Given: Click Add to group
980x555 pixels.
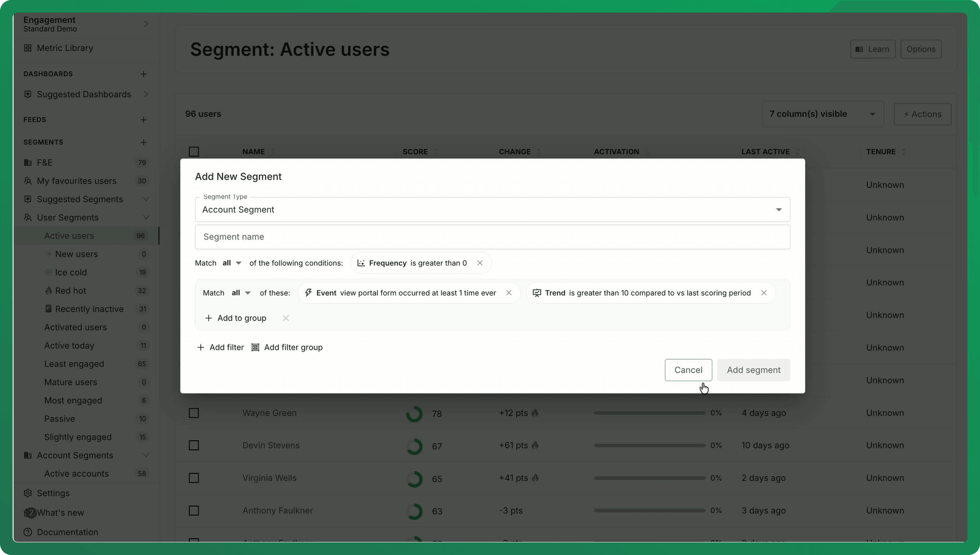Looking at the screenshot, I should coord(236,318).
